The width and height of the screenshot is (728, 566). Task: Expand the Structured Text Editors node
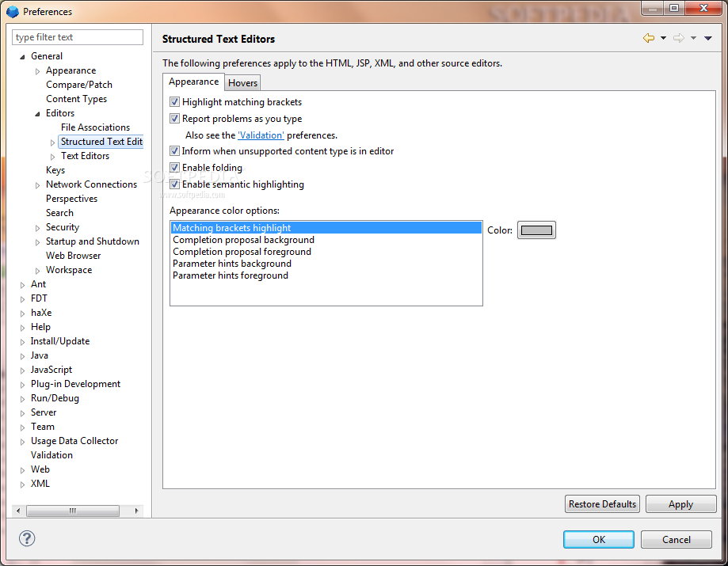coord(52,142)
